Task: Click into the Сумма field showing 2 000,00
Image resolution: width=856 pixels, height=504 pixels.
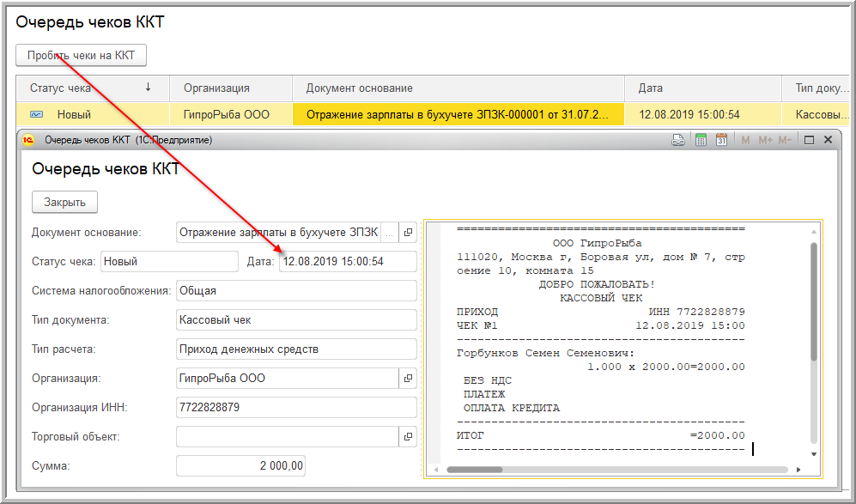Action: point(240,465)
